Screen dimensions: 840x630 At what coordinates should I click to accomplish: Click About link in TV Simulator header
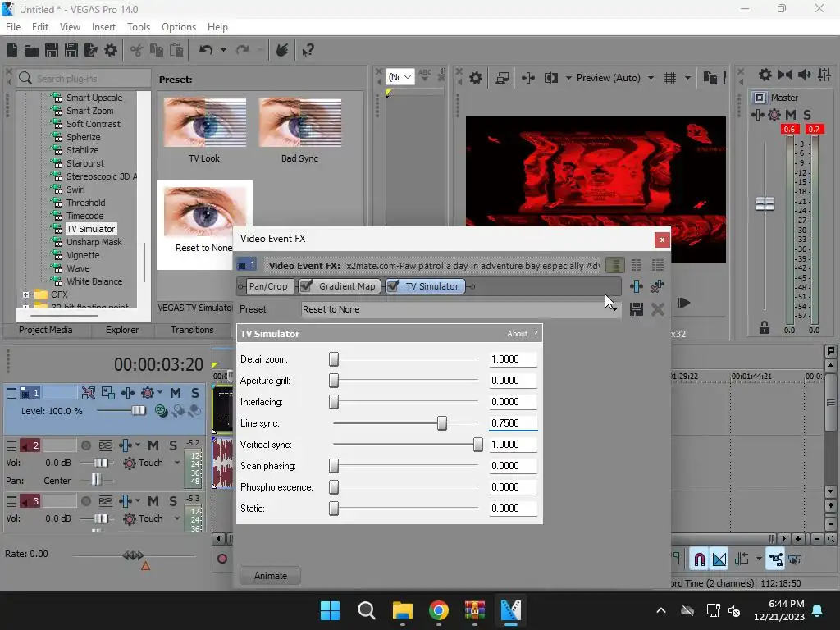517,333
